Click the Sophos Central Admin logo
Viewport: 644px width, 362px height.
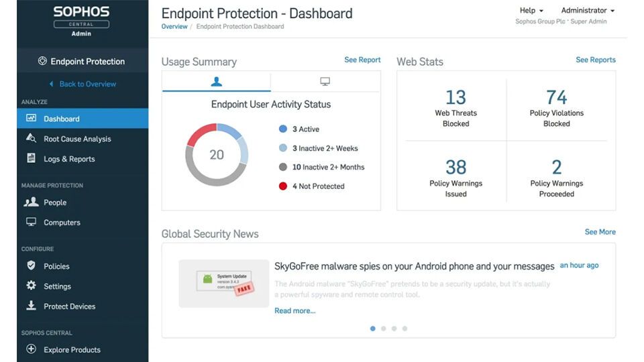[81, 21]
